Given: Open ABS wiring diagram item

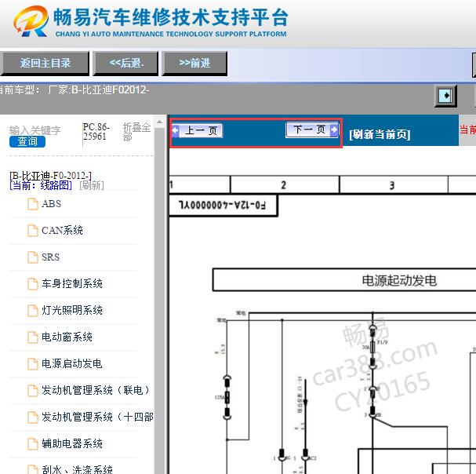Looking at the screenshot, I should click(x=51, y=204).
